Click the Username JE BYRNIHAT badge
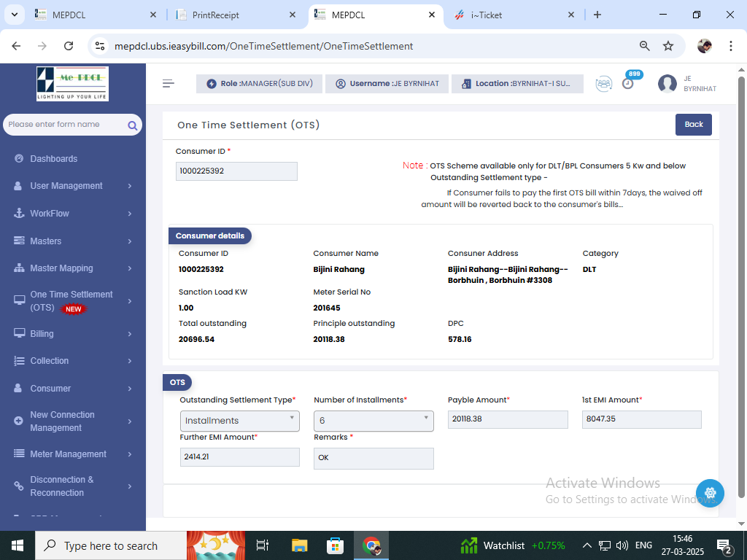Image resolution: width=747 pixels, height=560 pixels. pos(387,84)
